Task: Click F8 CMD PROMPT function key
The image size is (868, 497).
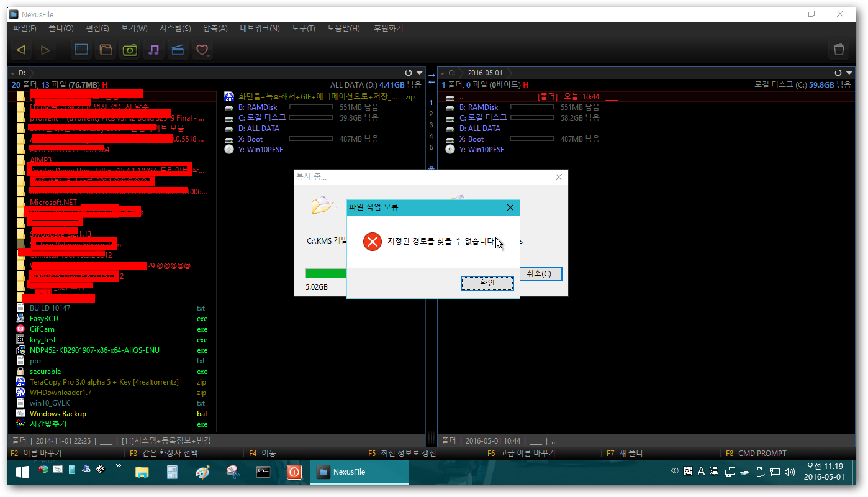Action: point(756,454)
